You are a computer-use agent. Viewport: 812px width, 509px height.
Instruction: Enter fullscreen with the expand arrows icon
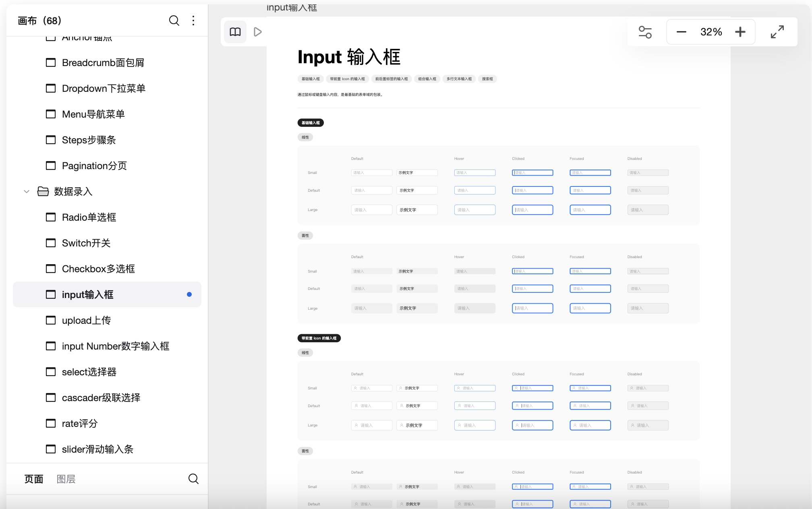777,32
